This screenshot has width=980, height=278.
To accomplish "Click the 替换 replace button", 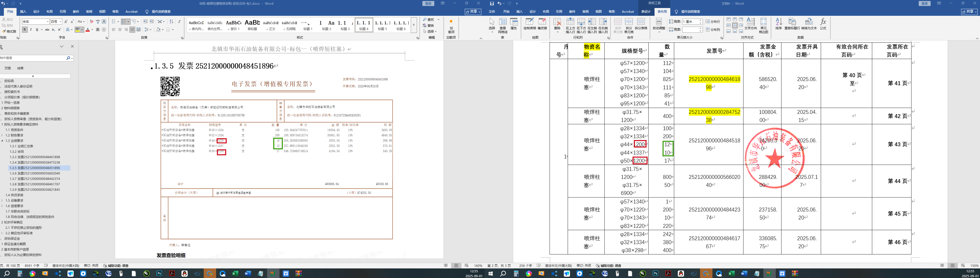I will point(428,26).
